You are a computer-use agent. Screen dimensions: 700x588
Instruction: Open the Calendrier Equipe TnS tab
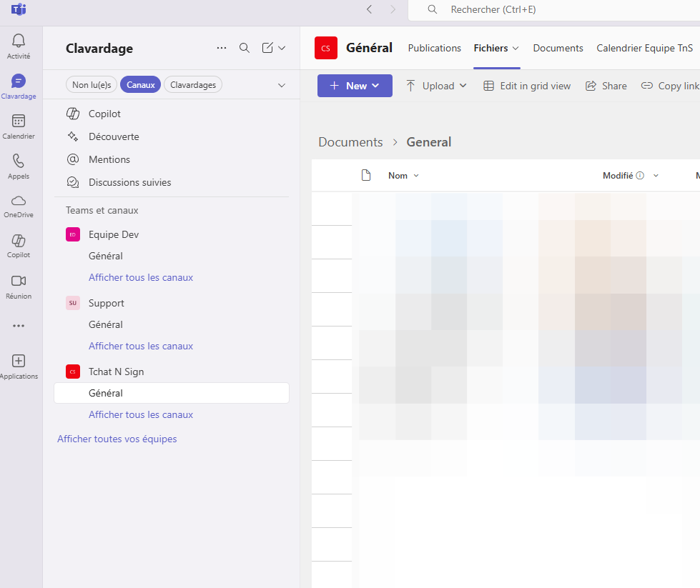[645, 48]
